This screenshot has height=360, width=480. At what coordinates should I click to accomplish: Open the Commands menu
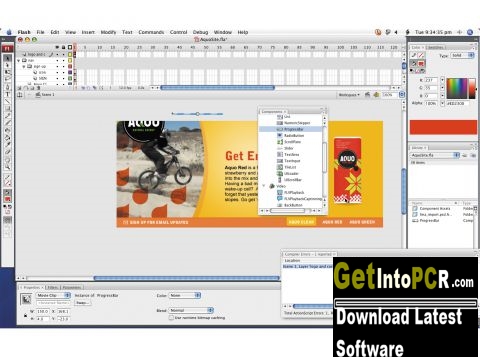point(151,32)
